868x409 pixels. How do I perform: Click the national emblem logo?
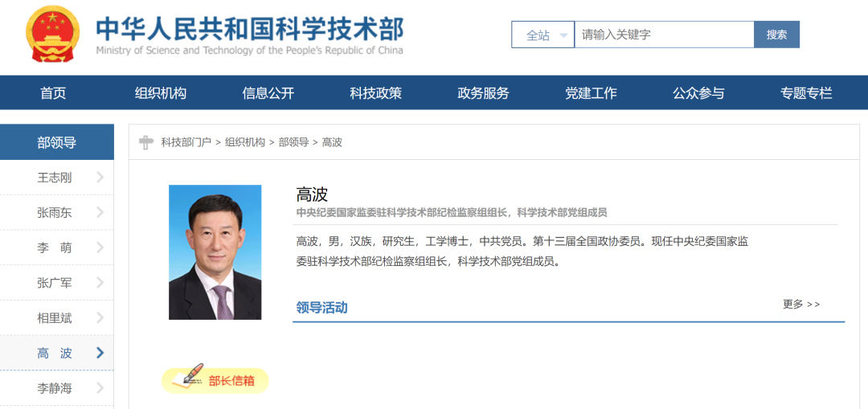53,34
